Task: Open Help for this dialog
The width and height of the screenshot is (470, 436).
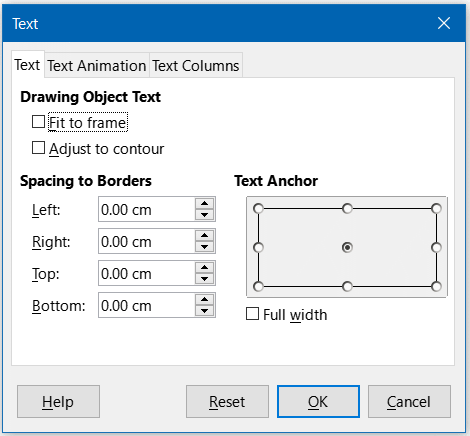Action: click(x=58, y=402)
